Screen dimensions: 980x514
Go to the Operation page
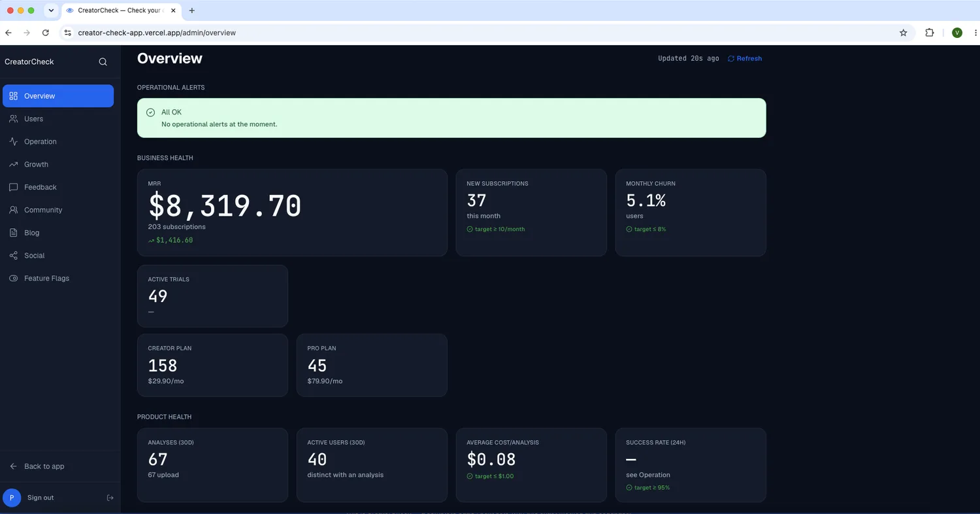[x=58, y=141]
